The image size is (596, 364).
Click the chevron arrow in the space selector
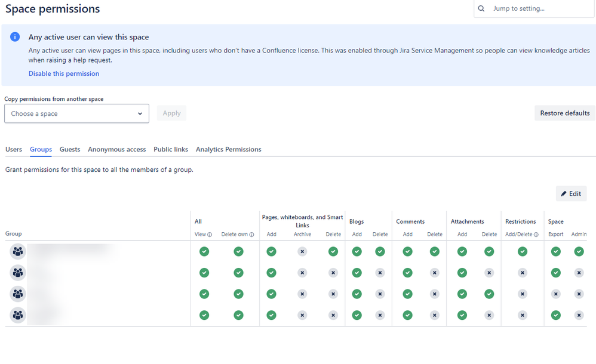[140, 113]
